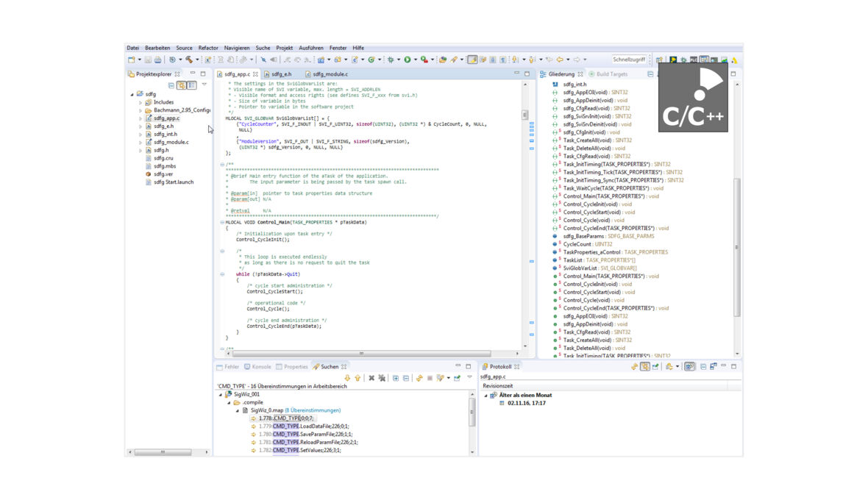Expand the 'Älter als einen Monat' log group
The height and width of the screenshot is (500, 868).
pyautogui.click(x=486, y=394)
